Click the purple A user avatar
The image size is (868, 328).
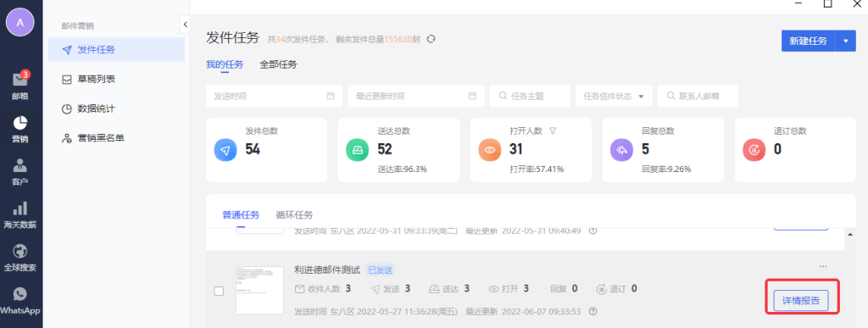point(20,22)
